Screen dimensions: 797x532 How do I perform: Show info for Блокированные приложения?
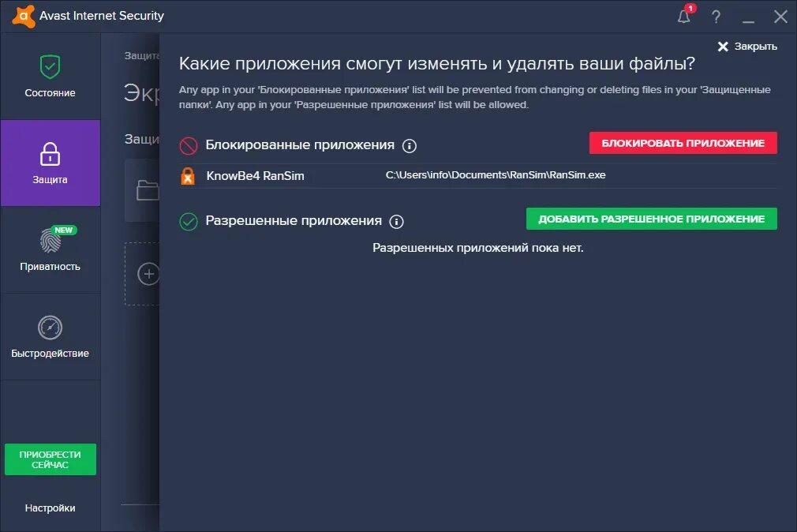[410, 146]
